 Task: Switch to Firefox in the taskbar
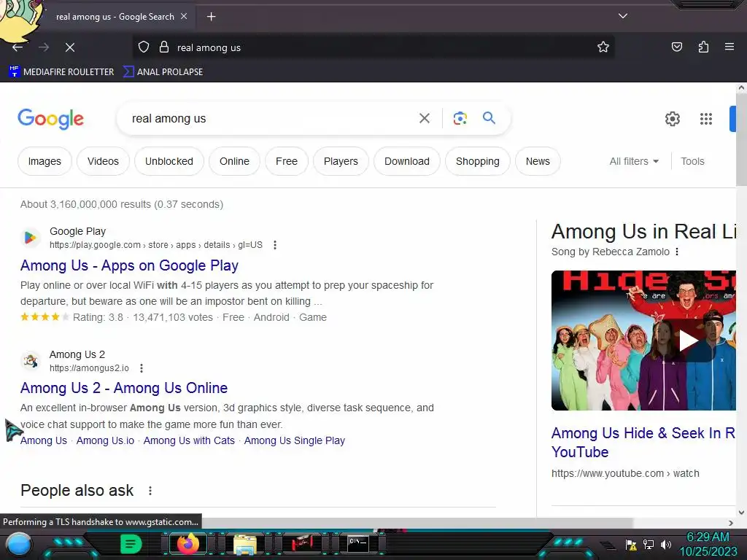tap(187, 544)
